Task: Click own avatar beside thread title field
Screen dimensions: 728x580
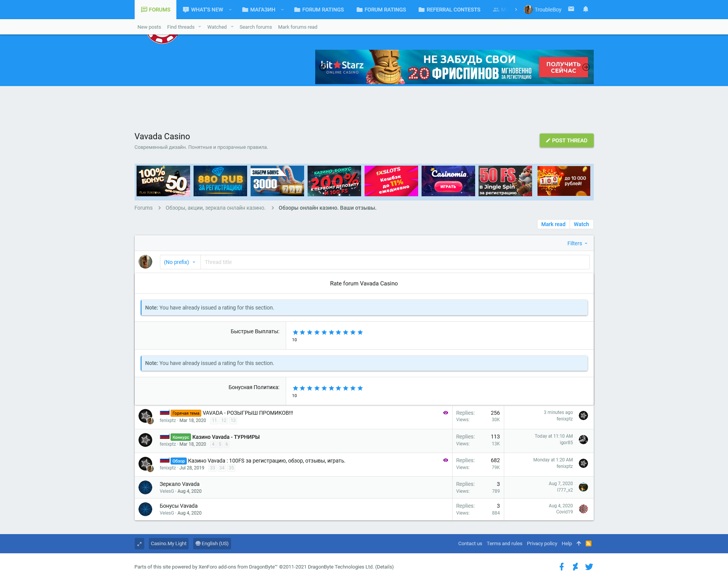Action: click(145, 262)
